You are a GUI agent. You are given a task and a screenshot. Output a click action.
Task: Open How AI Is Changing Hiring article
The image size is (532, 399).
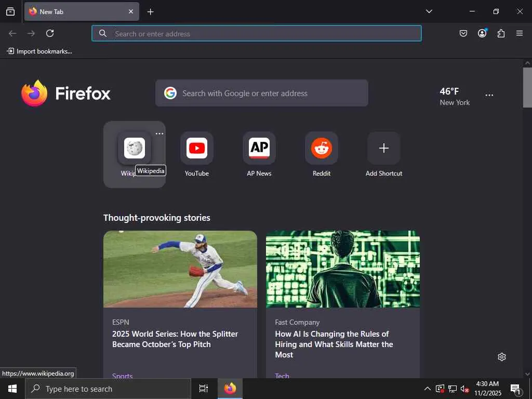[x=334, y=344]
